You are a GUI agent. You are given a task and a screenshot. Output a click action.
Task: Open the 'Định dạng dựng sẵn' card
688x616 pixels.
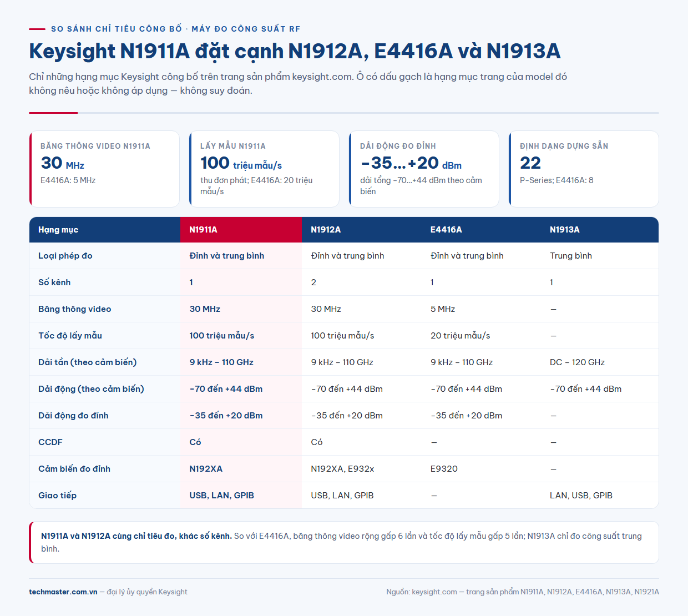(x=584, y=169)
